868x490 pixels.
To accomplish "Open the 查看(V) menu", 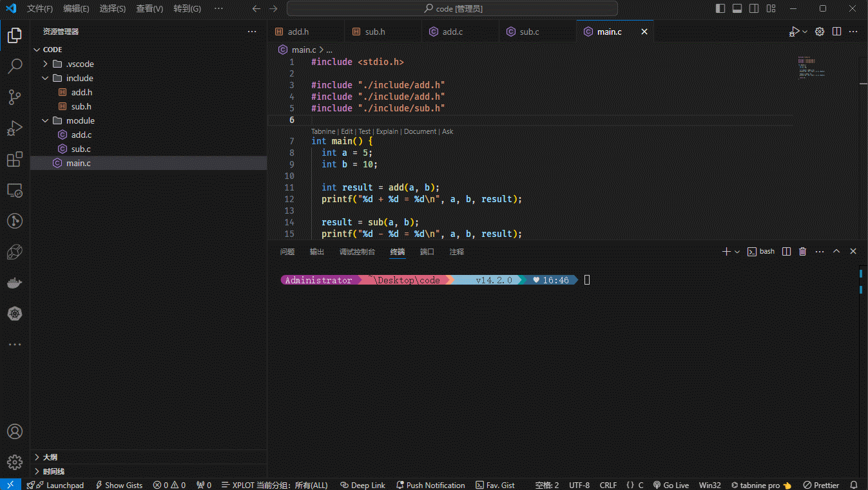I will coord(149,9).
